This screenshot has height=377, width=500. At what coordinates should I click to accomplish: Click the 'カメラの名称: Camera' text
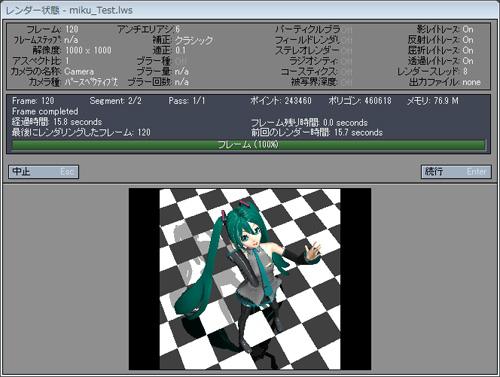pyautogui.click(x=52, y=71)
